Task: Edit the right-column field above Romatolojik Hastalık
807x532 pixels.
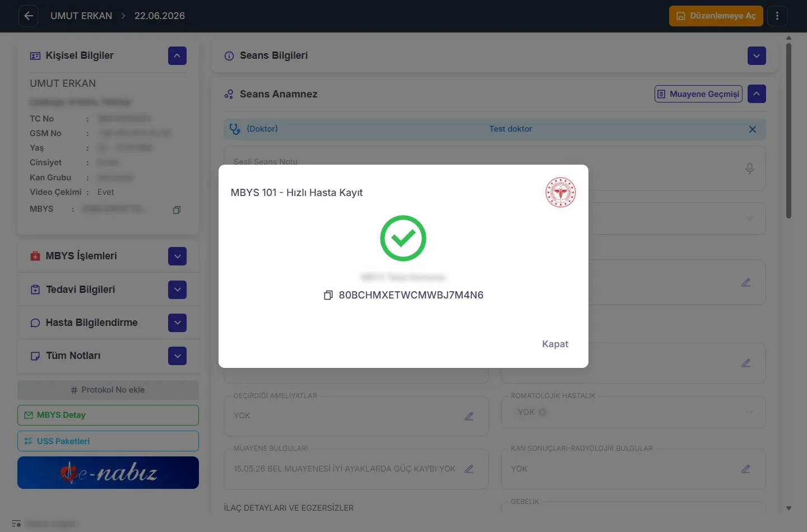Action: tap(746, 363)
